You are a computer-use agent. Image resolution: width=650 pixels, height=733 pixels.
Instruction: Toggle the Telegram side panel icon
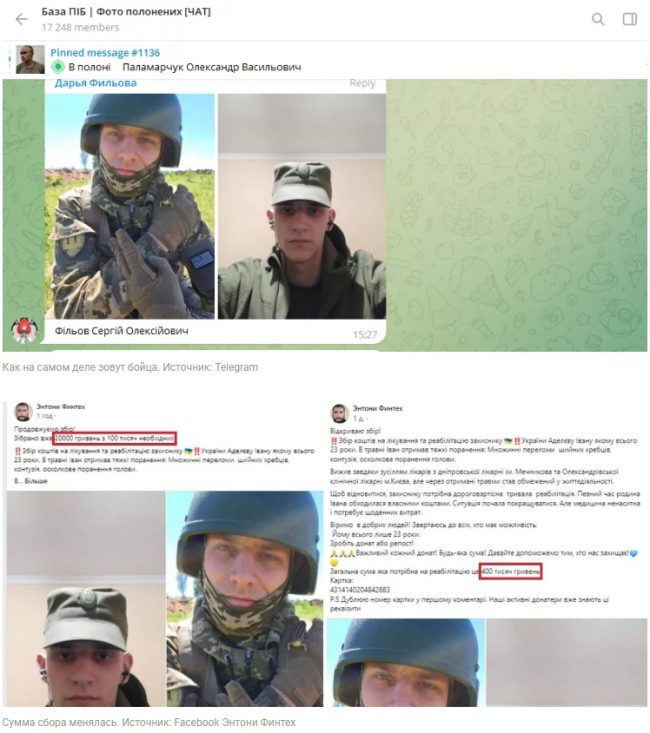(x=630, y=19)
